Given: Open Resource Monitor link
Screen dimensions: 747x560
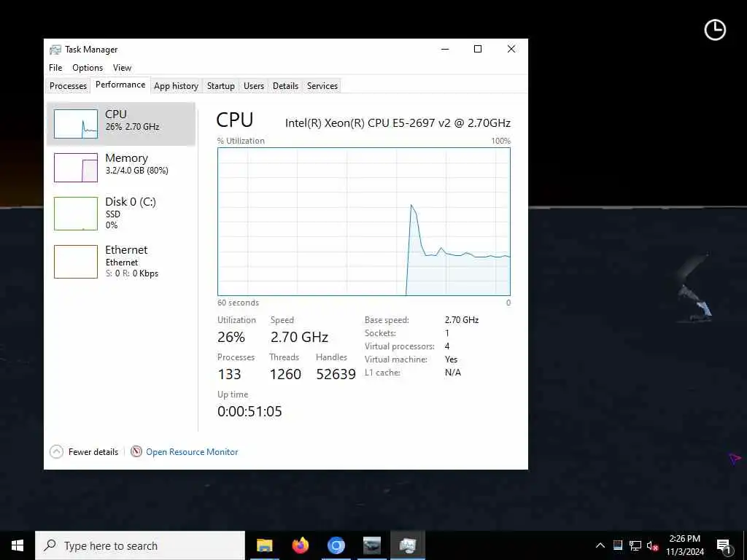Looking at the screenshot, I should click(192, 452).
